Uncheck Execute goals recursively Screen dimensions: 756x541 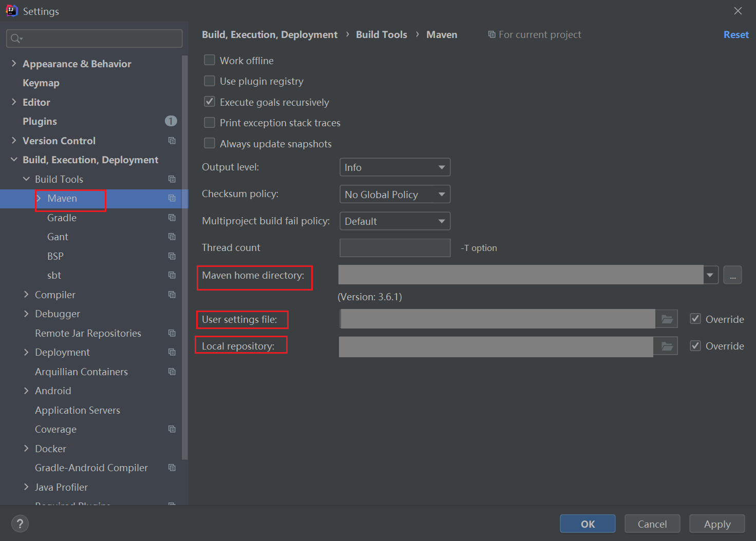tap(210, 102)
